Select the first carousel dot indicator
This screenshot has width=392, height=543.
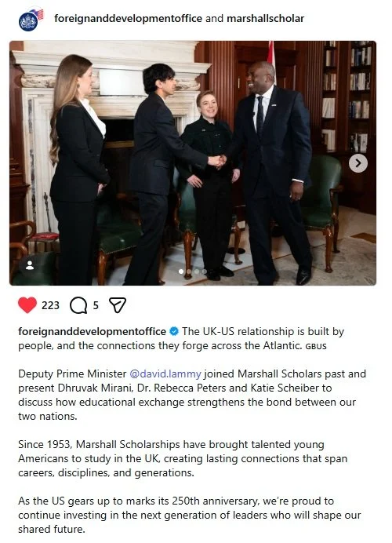point(181,271)
